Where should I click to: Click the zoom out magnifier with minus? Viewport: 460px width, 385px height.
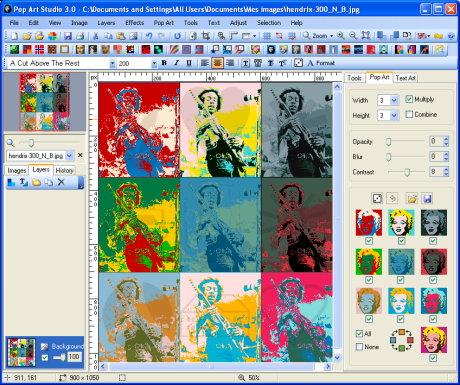[x=353, y=36]
